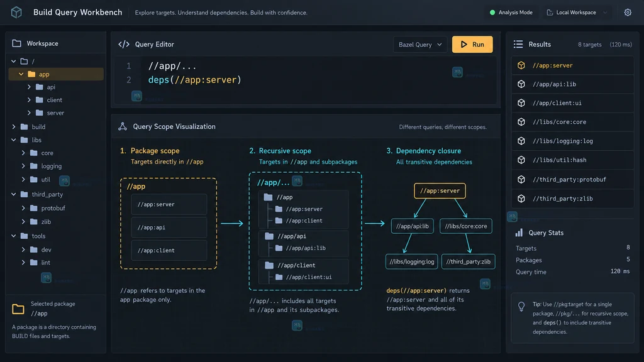Open settings via the gear icon
This screenshot has width=644, height=362.
(628, 13)
